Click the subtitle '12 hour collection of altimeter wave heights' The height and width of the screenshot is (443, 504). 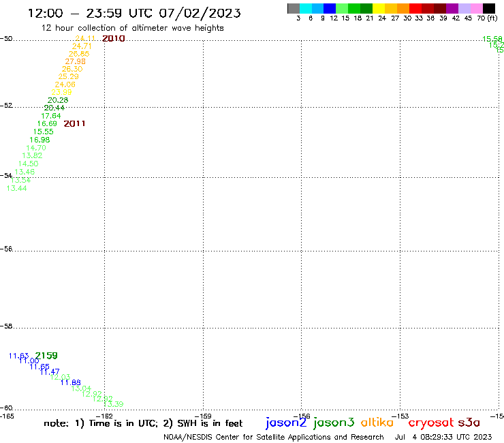coord(132,28)
